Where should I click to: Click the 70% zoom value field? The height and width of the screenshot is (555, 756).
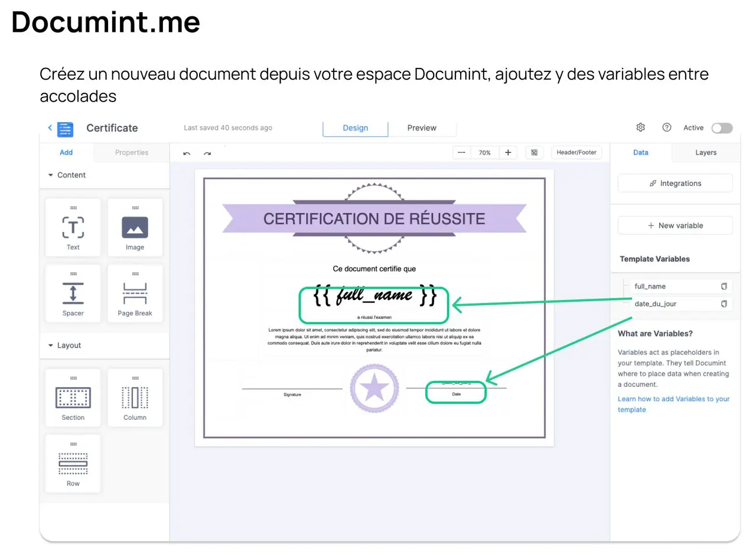pyautogui.click(x=485, y=152)
